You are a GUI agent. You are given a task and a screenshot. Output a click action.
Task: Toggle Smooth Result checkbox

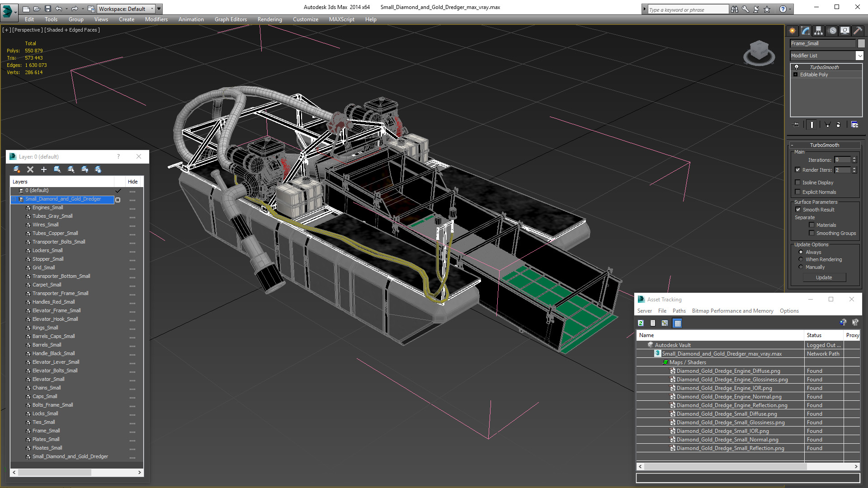pos(798,210)
